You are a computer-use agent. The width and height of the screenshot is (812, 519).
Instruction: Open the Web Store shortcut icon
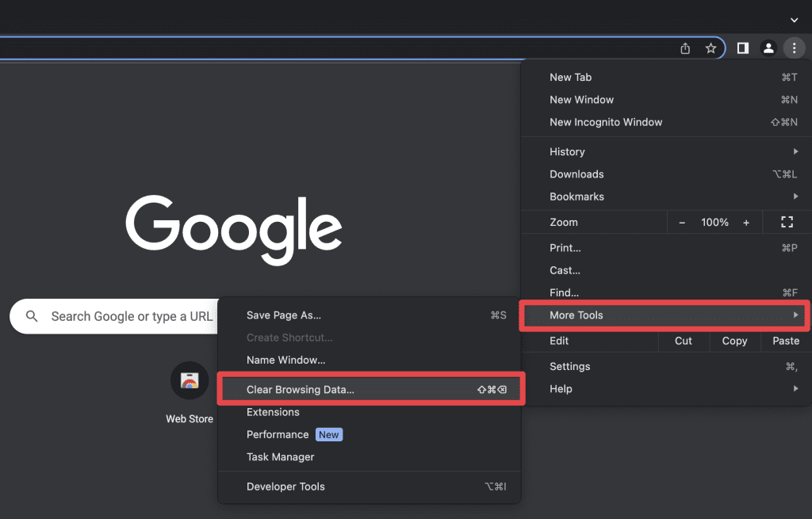click(190, 380)
